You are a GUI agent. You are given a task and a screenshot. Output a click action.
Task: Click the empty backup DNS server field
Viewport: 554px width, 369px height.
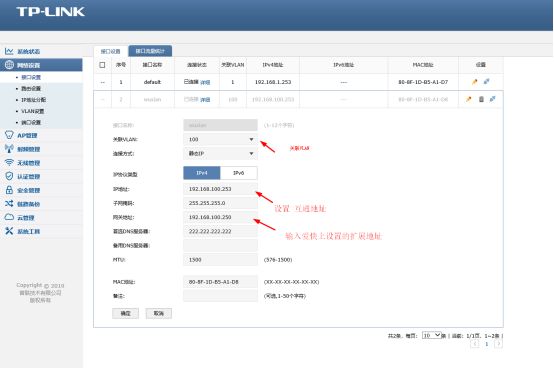[220, 246]
